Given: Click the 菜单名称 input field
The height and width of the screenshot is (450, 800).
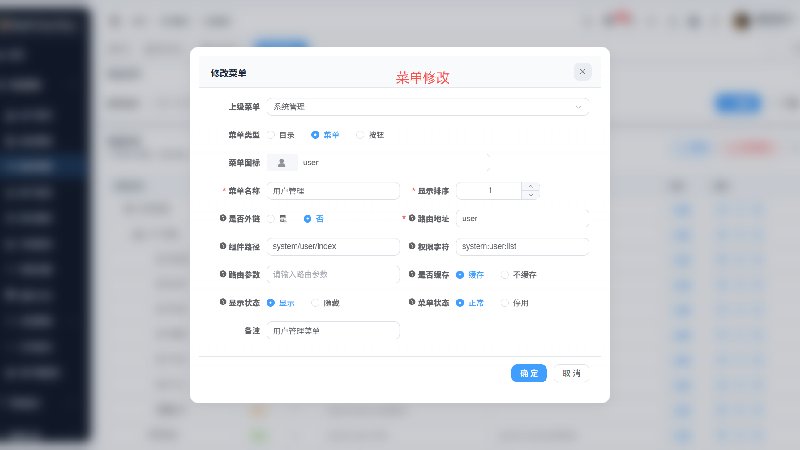Looking at the screenshot, I should pos(333,191).
